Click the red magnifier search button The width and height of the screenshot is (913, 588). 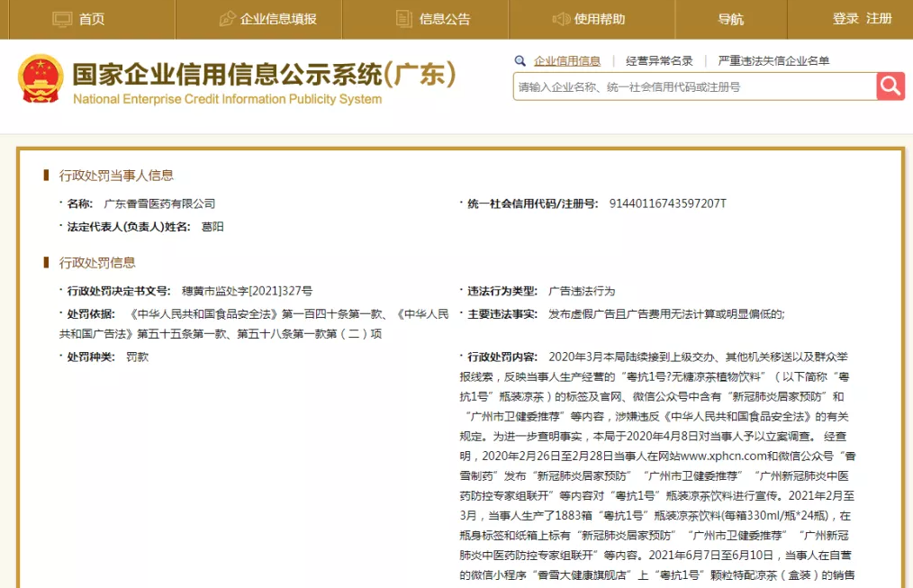point(890,86)
